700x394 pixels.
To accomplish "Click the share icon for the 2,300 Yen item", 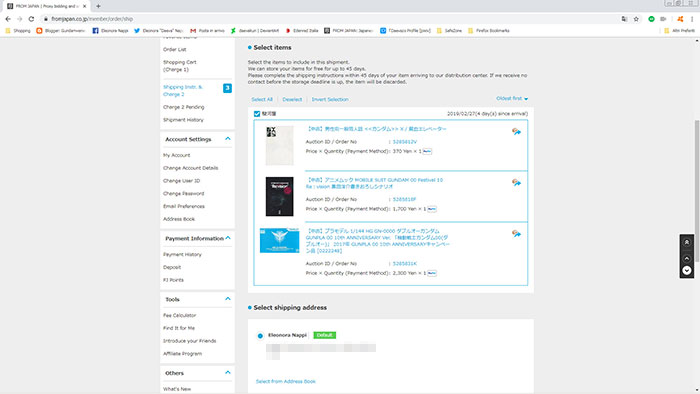I will coord(516,234).
